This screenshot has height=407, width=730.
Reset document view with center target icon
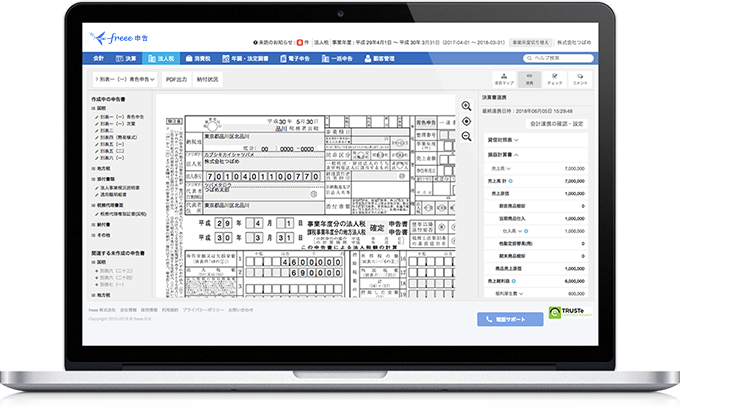pyautogui.click(x=466, y=121)
